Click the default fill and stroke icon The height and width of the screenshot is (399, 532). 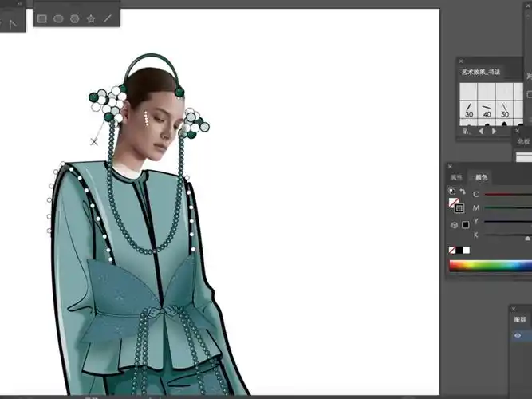tap(451, 192)
